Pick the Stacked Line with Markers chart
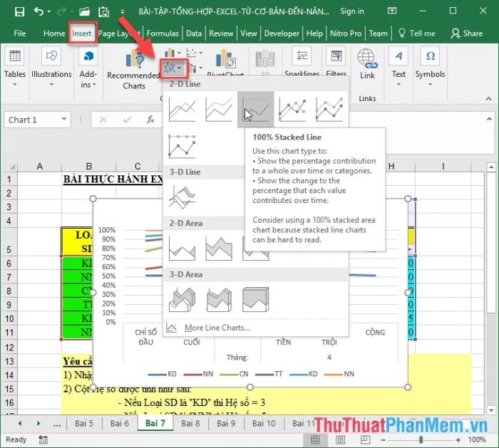The width and height of the screenshot is (499, 448). click(x=329, y=110)
